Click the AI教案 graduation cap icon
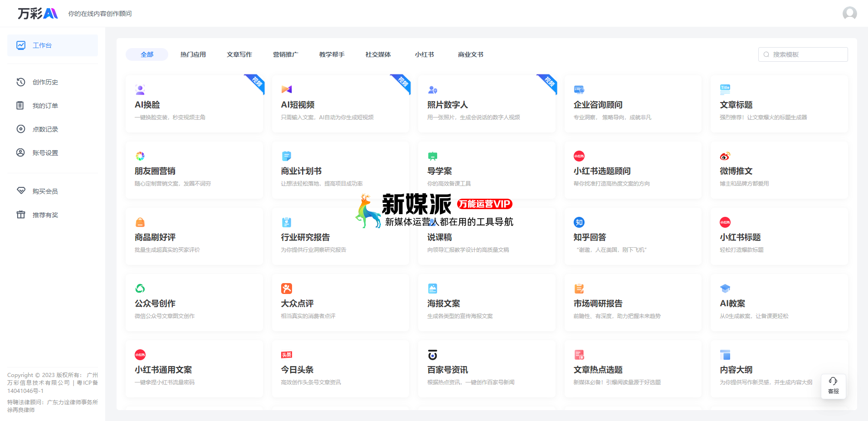Image resolution: width=868 pixels, height=421 pixels. pos(725,289)
